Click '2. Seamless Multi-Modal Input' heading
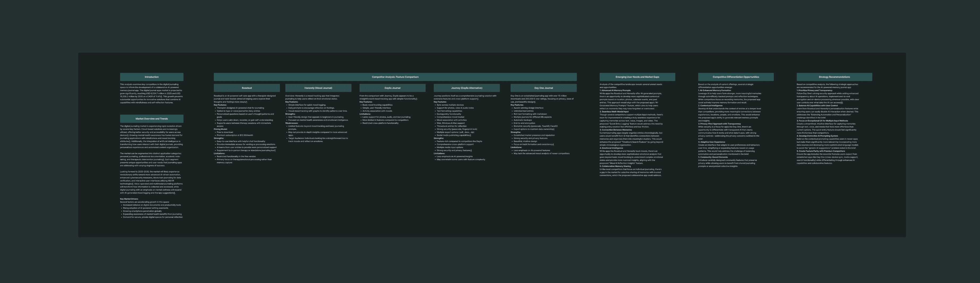 coord(614,112)
